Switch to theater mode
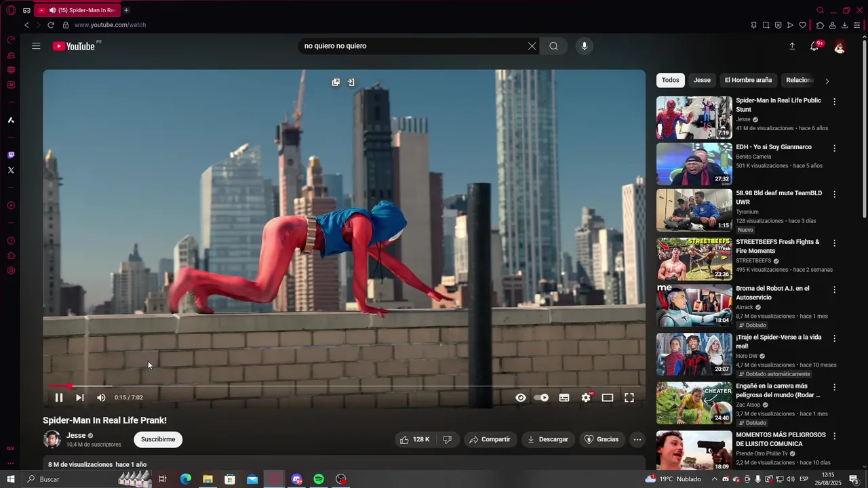The width and height of the screenshot is (868, 488). click(608, 398)
